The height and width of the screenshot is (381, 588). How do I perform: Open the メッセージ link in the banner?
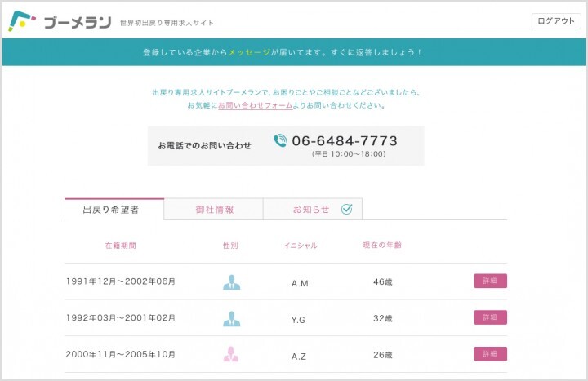point(249,52)
